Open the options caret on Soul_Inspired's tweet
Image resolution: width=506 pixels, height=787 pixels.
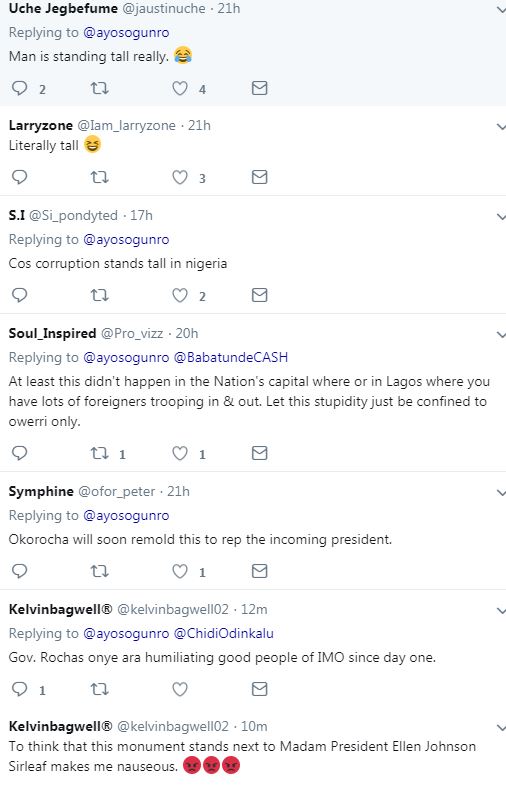click(x=500, y=335)
